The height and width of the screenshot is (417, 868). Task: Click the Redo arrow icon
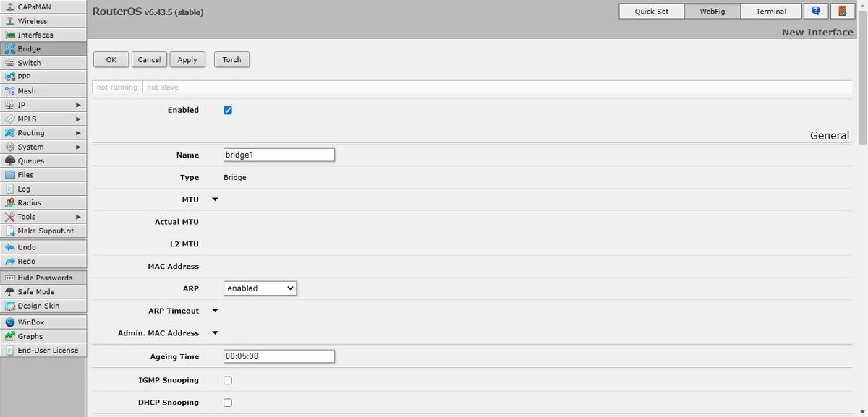10,261
